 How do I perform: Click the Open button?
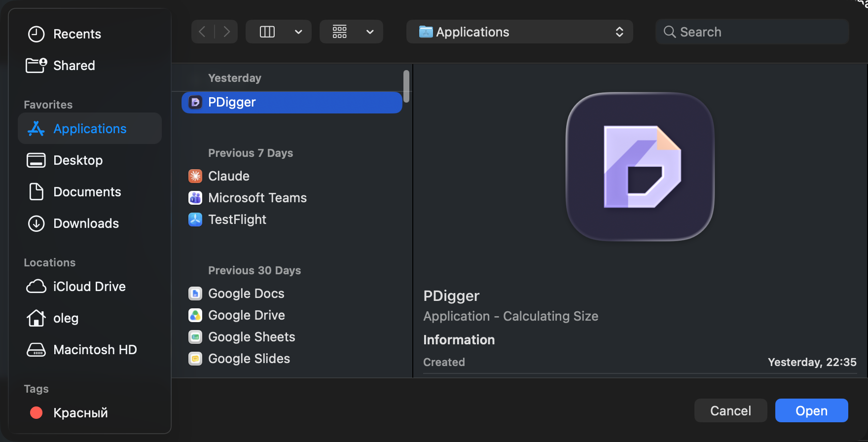pyautogui.click(x=811, y=410)
